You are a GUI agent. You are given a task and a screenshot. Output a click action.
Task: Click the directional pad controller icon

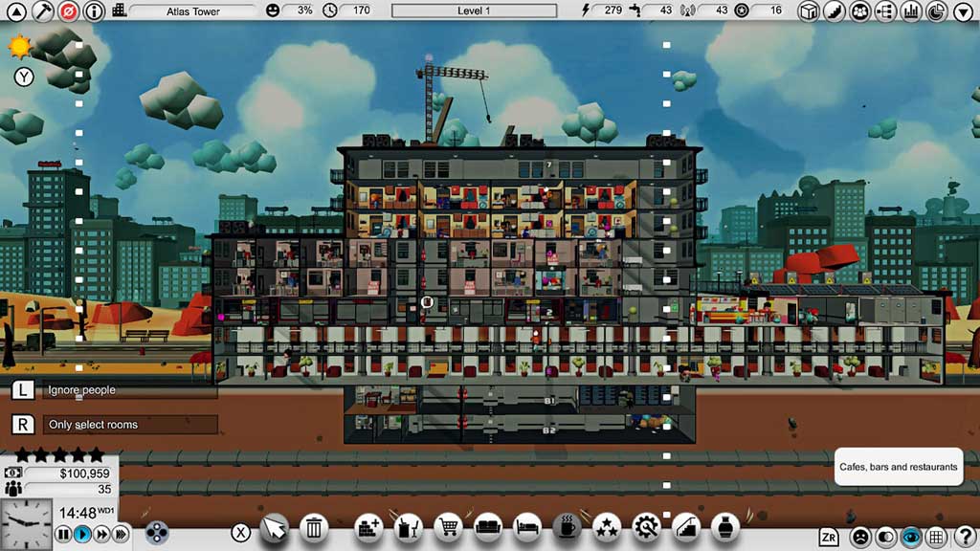[156, 533]
